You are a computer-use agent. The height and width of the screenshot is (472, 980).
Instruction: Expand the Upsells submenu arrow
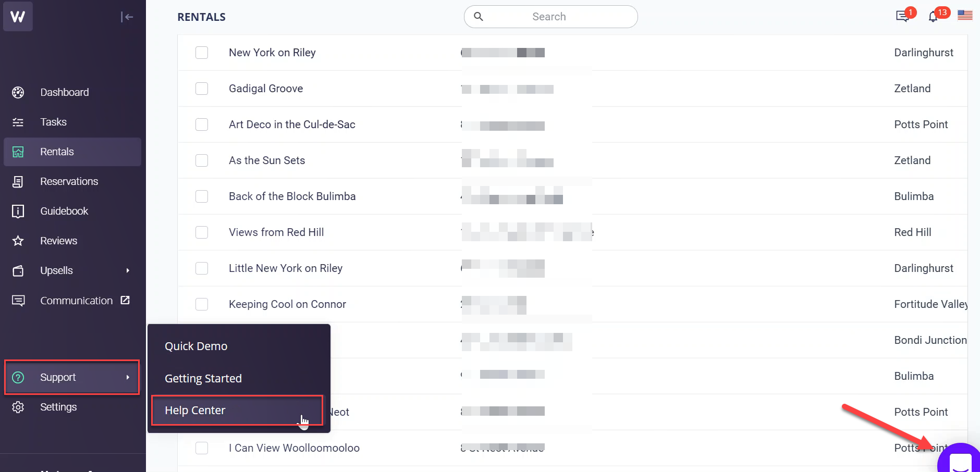[128, 271]
